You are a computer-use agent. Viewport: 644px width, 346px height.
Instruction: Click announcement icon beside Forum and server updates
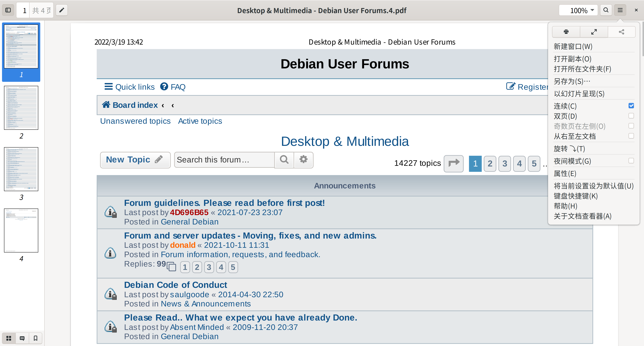point(110,253)
